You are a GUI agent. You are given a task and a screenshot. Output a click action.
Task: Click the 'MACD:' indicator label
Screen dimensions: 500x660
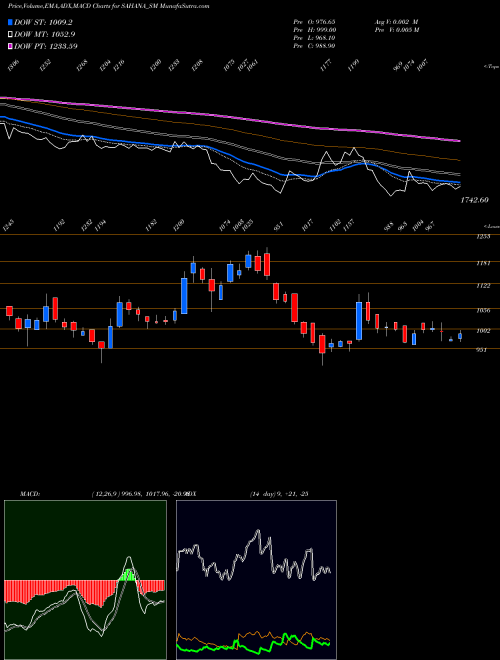click(x=29, y=494)
